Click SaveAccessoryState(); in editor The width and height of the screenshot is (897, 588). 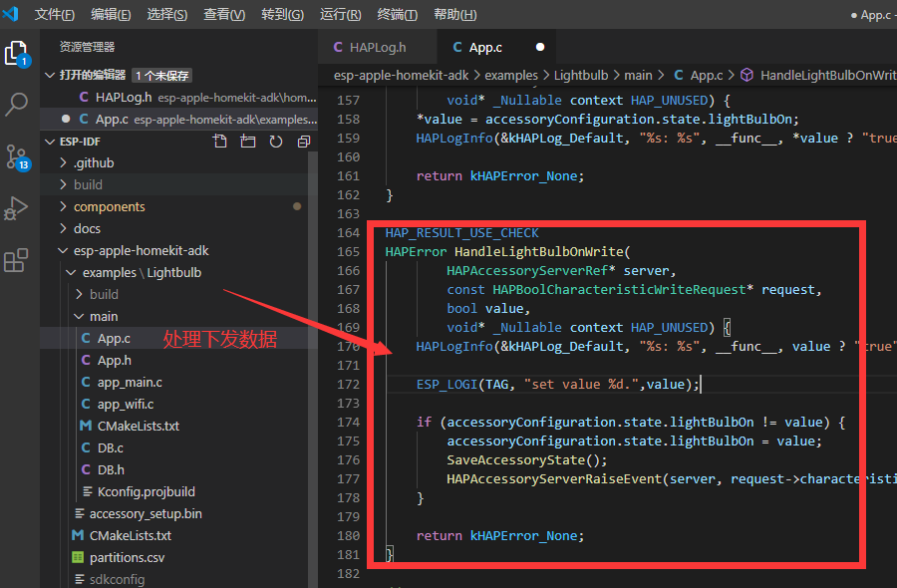point(527,459)
